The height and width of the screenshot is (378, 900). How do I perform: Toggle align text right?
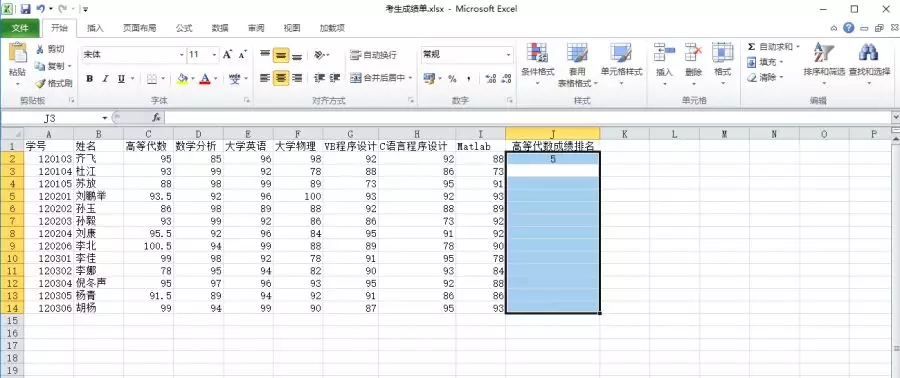coord(297,78)
